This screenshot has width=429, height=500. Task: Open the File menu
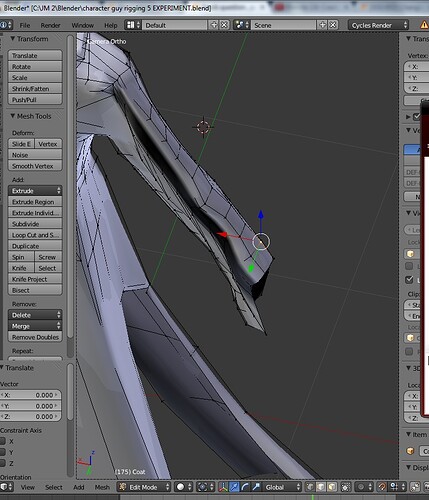[25, 25]
